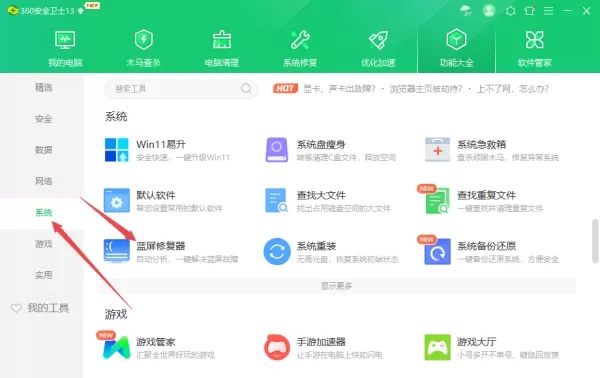Open 游戏管家 colorful M icon
The height and width of the screenshot is (378, 600).
click(x=116, y=347)
